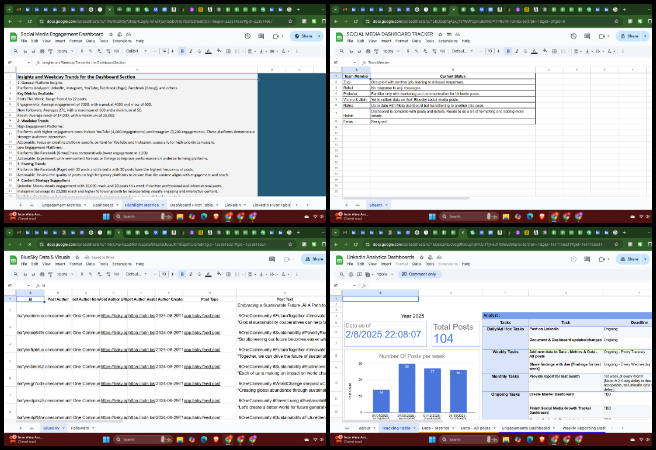Open comments panel in Social Media Engagement Dashboard
Screen dimensions: 656x450
tap(261, 36)
